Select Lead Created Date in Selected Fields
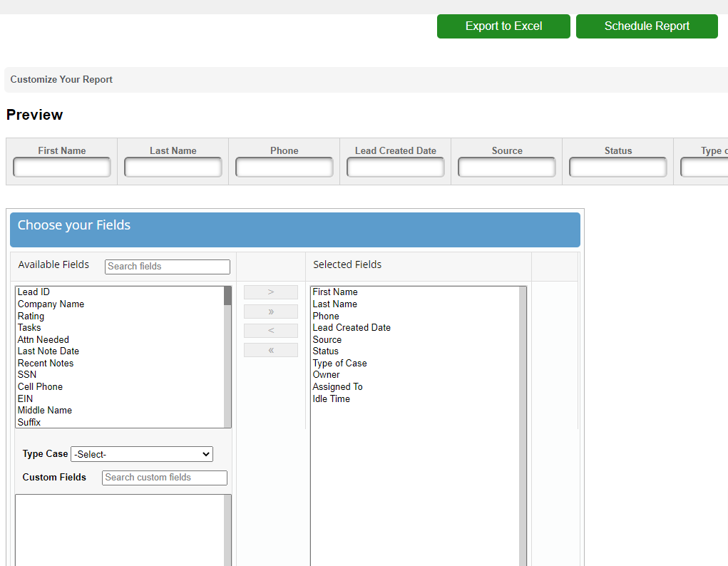Screen dimensions: 728x566 coord(352,328)
